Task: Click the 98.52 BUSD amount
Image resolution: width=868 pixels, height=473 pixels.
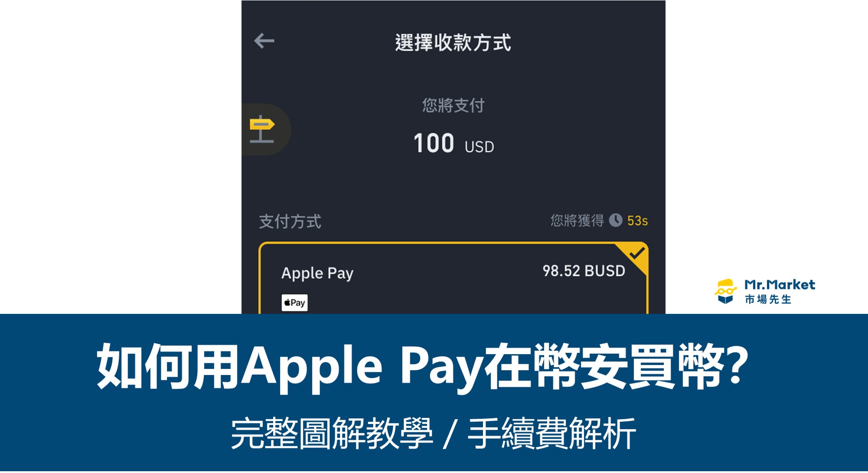Action: pos(583,271)
